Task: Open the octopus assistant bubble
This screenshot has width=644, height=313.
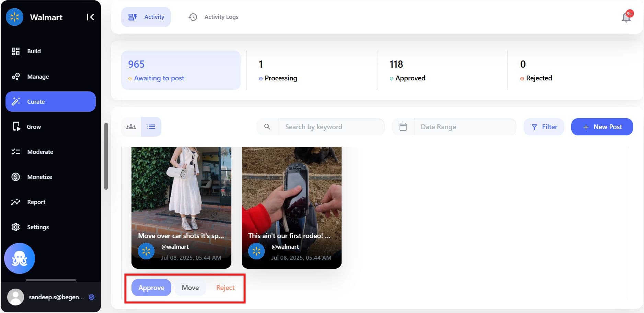Action: tap(20, 258)
